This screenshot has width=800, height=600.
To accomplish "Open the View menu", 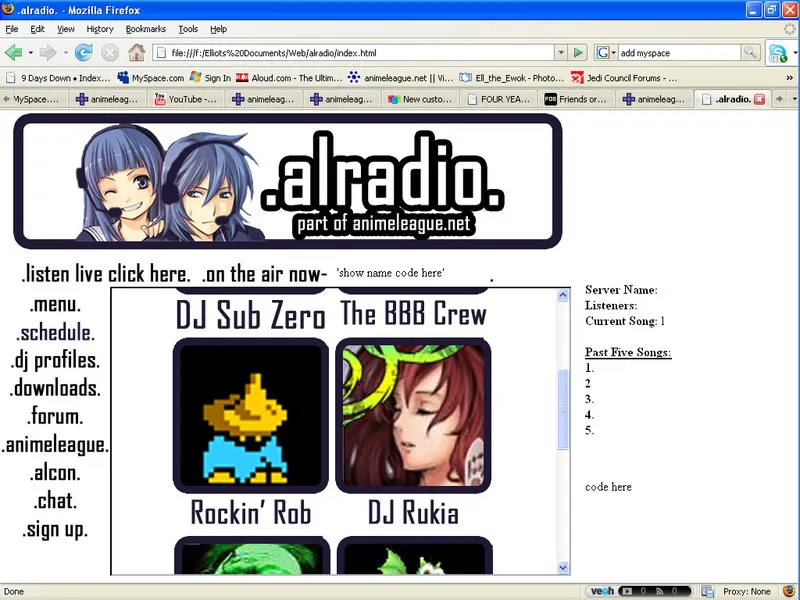I will coord(65,29).
